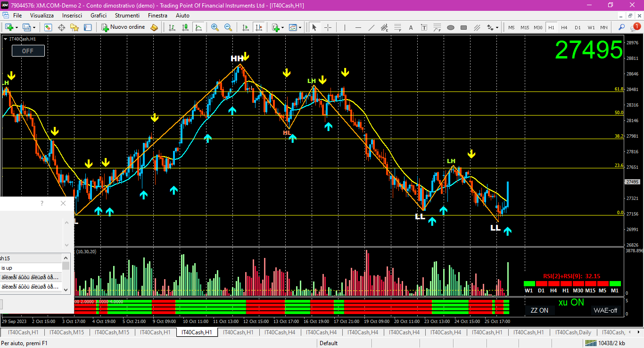Switch chart to bar chart type
Image resolution: width=644 pixels, height=348 pixels.
click(172, 27)
